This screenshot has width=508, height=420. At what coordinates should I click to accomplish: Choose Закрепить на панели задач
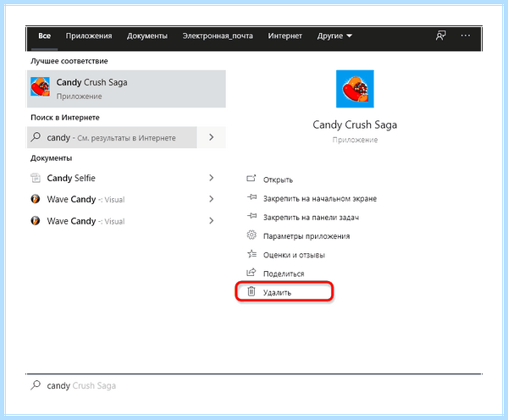point(311,218)
